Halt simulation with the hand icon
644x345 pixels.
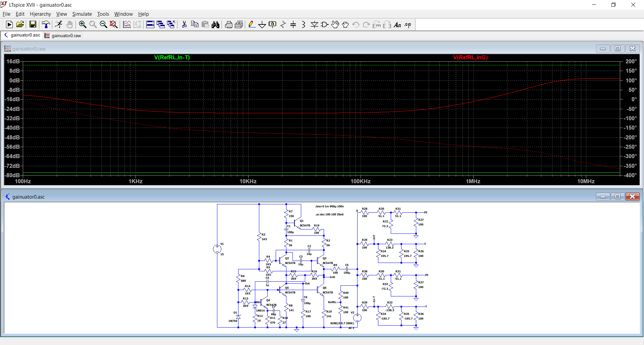coord(69,24)
